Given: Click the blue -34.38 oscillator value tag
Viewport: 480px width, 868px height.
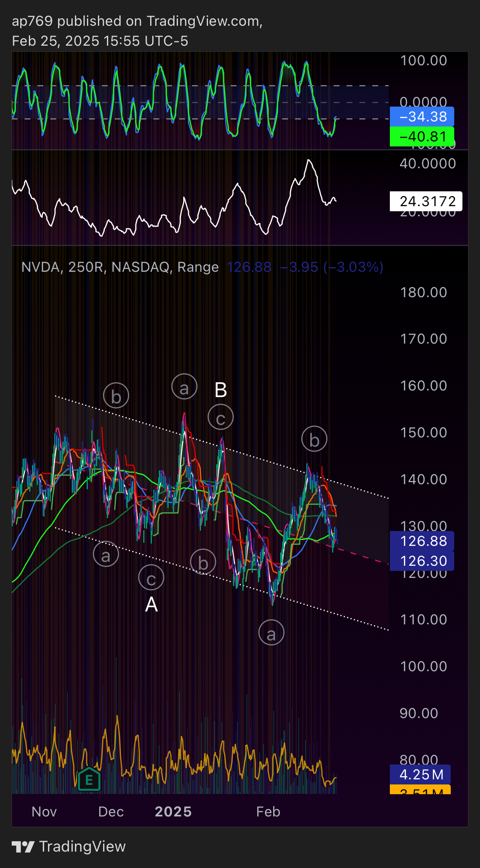Looking at the screenshot, I should point(422,116).
